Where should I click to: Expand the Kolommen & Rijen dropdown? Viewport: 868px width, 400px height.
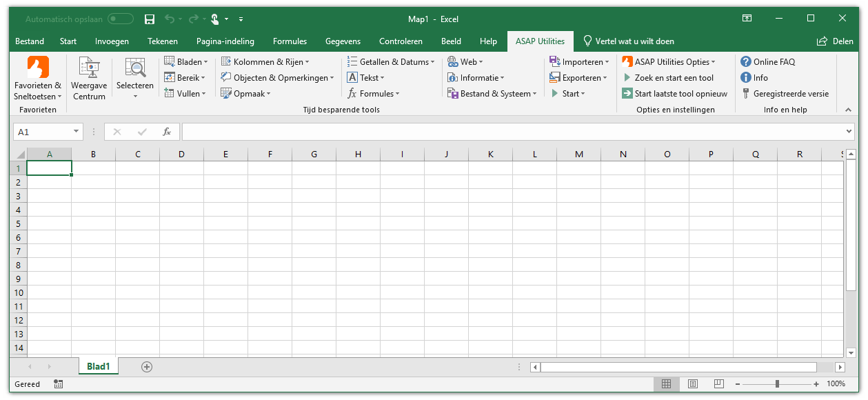tap(265, 62)
